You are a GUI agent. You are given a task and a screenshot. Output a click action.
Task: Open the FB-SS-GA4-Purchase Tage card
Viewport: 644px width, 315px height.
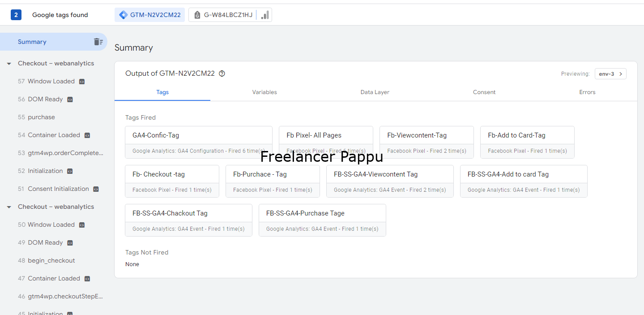click(x=322, y=220)
